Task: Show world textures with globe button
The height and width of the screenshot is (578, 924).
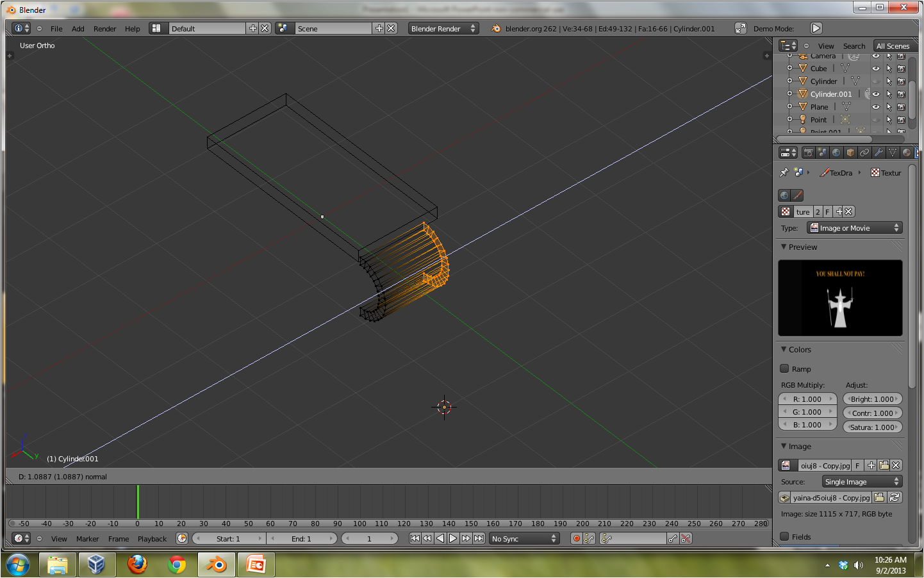Action: (784, 195)
